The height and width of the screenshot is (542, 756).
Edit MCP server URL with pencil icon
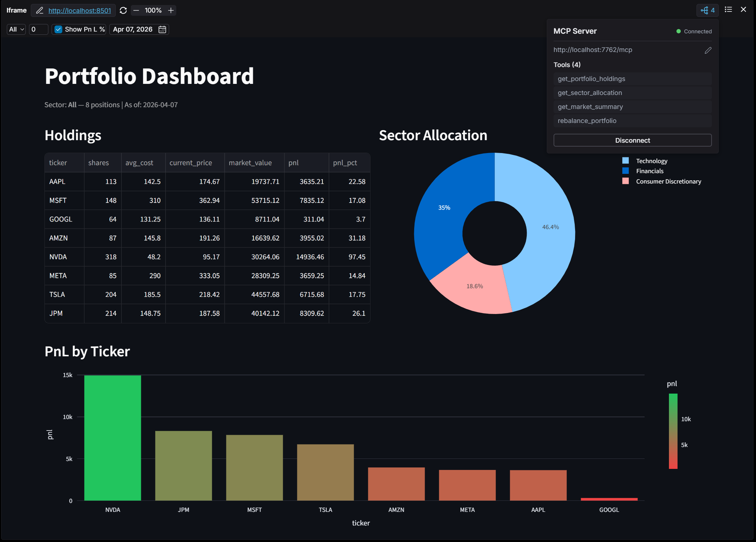point(708,50)
